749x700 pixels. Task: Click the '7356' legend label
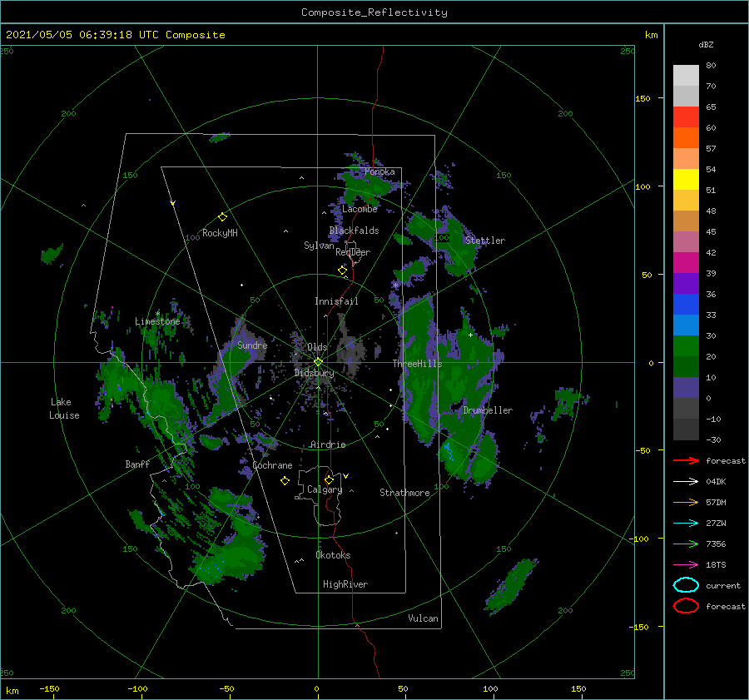click(716, 544)
